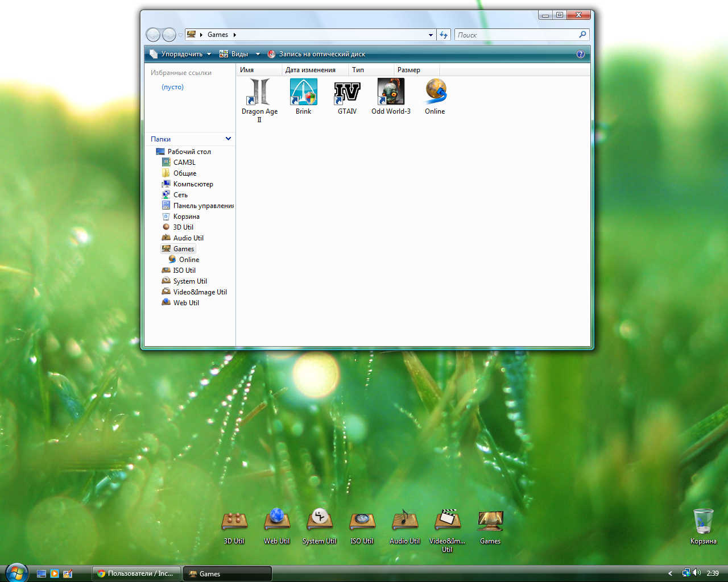Expand the Виды views dropdown arrow
The width and height of the screenshot is (728, 582).
click(x=258, y=54)
